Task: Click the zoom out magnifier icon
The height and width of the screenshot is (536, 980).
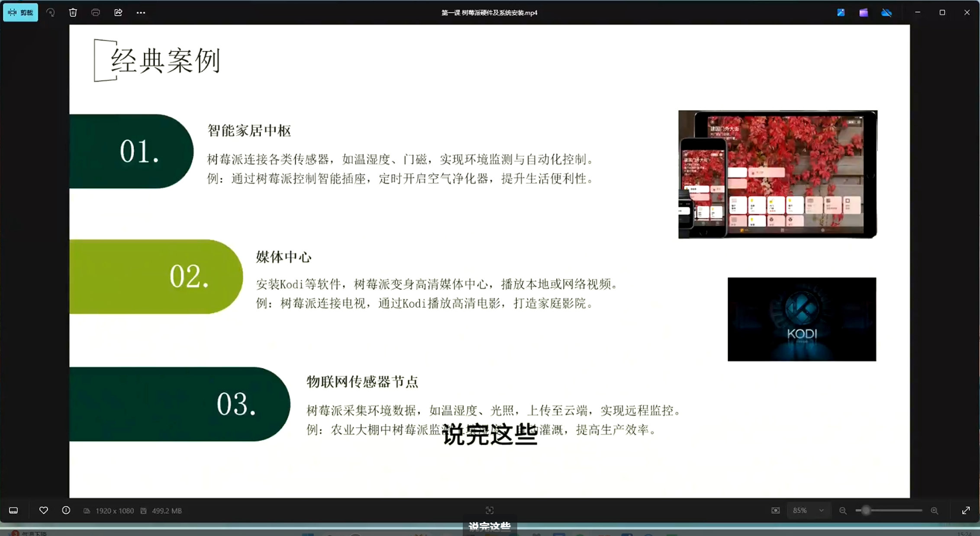Action: click(x=843, y=510)
